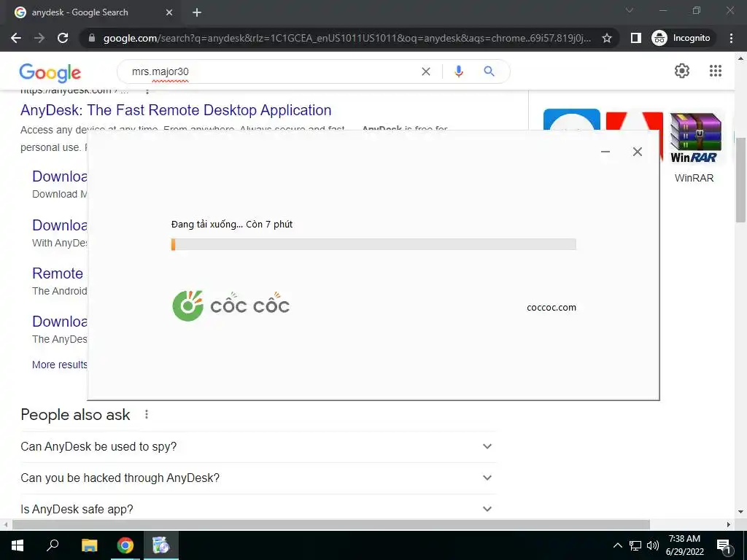Screen dimensions: 747x560
Task: Close the Cốc Cốc installer dialog
Action: pos(638,152)
